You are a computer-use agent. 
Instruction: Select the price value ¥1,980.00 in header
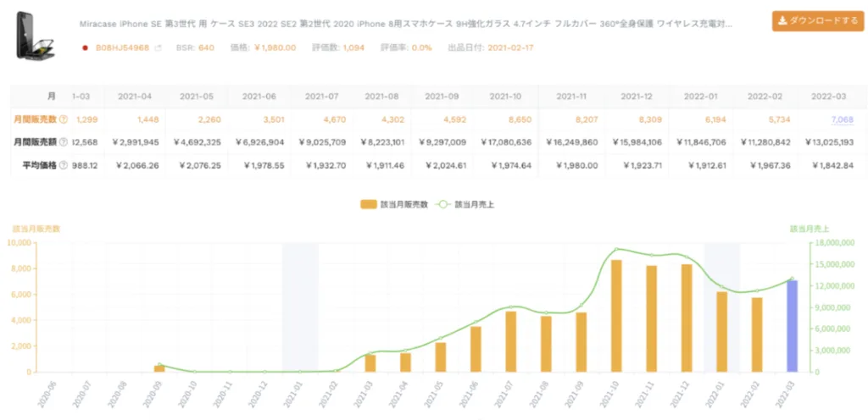click(x=275, y=48)
